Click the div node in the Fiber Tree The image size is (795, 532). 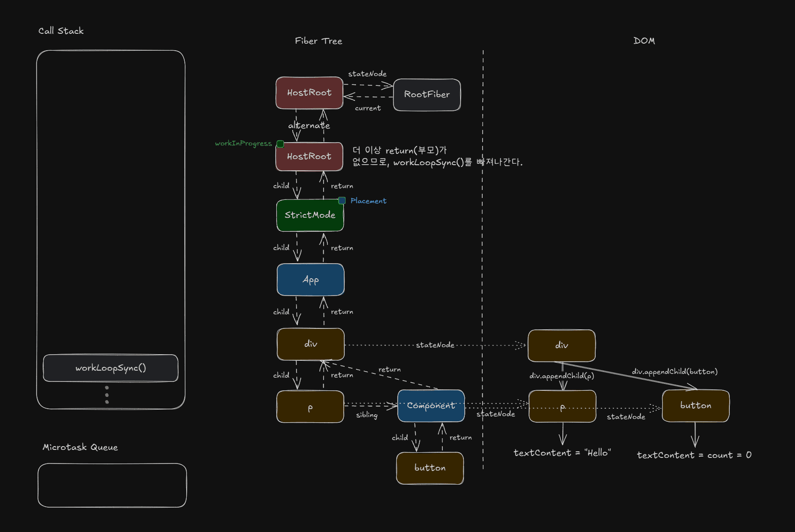(x=310, y=344)
